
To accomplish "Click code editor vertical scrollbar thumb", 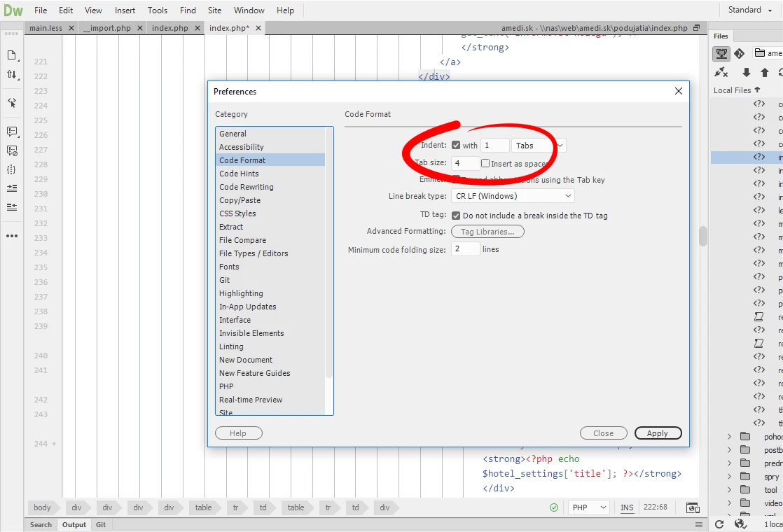I will 703,236.
